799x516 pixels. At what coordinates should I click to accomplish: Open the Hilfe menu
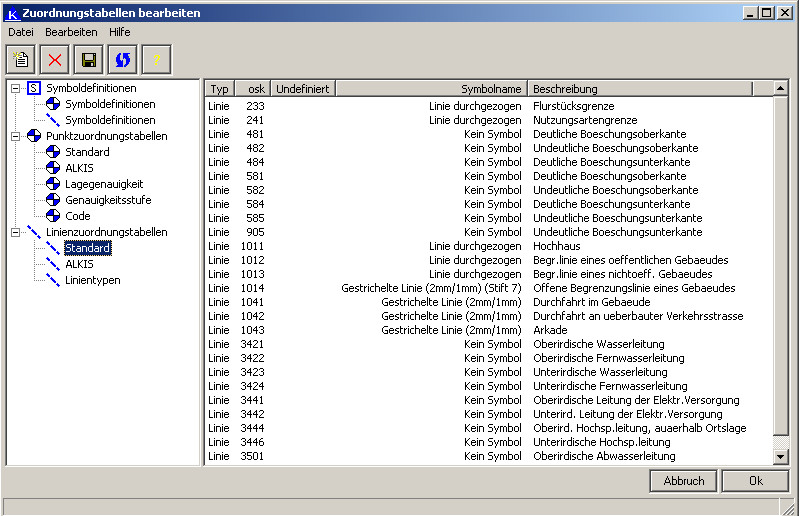(120, 32)
